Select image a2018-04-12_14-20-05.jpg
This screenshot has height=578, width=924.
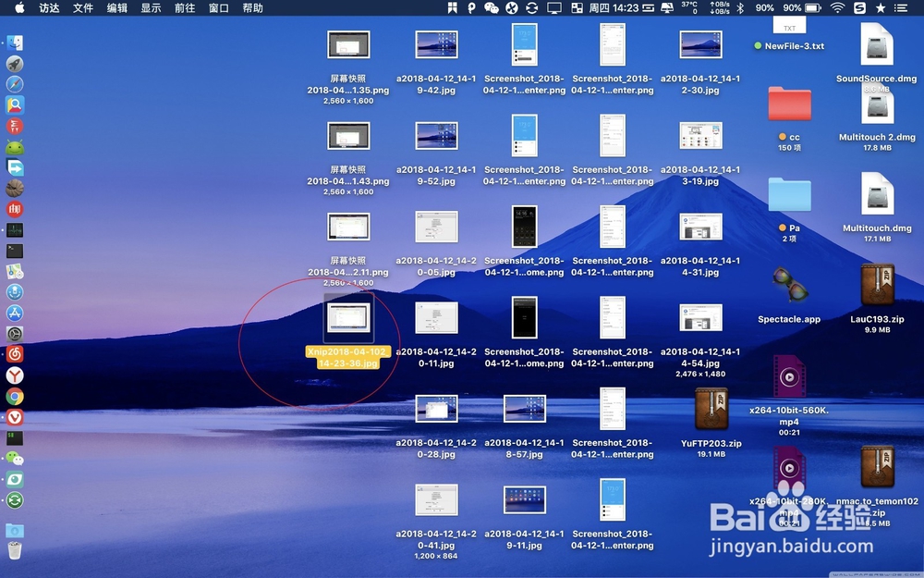pos(436,228)
